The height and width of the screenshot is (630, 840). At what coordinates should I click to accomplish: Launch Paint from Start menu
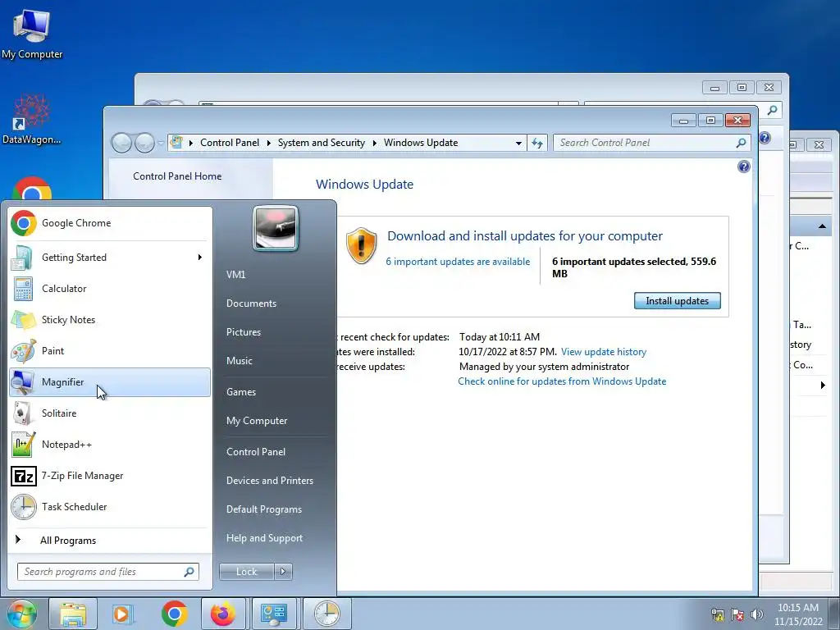coord(110,351)
